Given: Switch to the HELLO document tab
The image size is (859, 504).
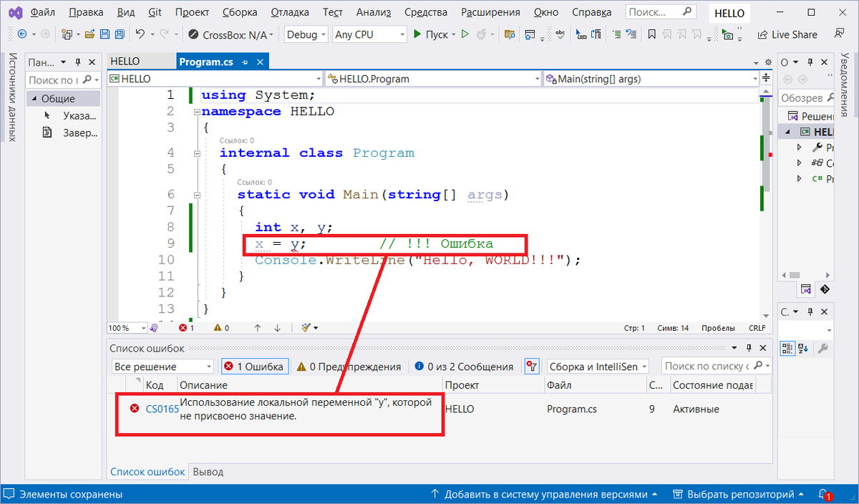Looking at the screenshot, I should click(125, 62).
